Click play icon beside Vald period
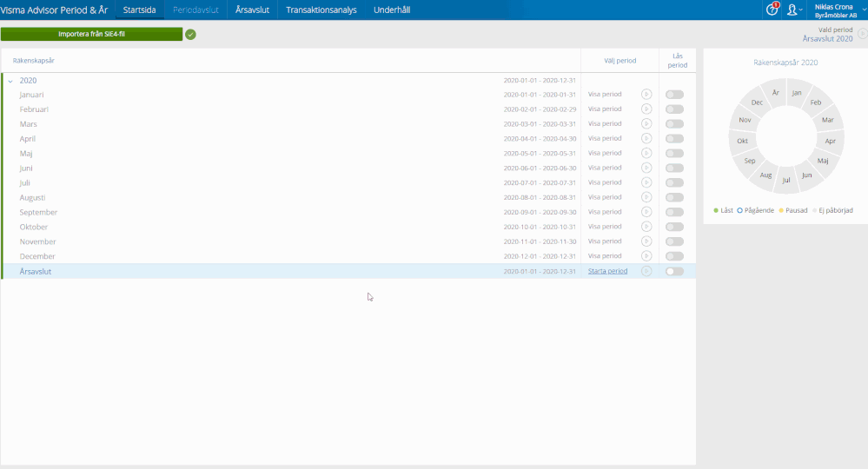Viewport: 868px width, 469px height. pos(862,34)
